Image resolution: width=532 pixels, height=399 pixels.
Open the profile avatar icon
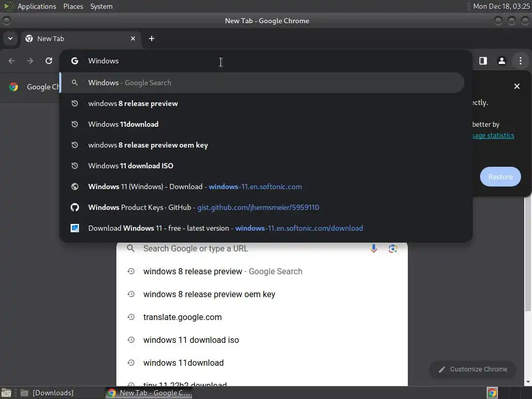[x=502, y=61]
